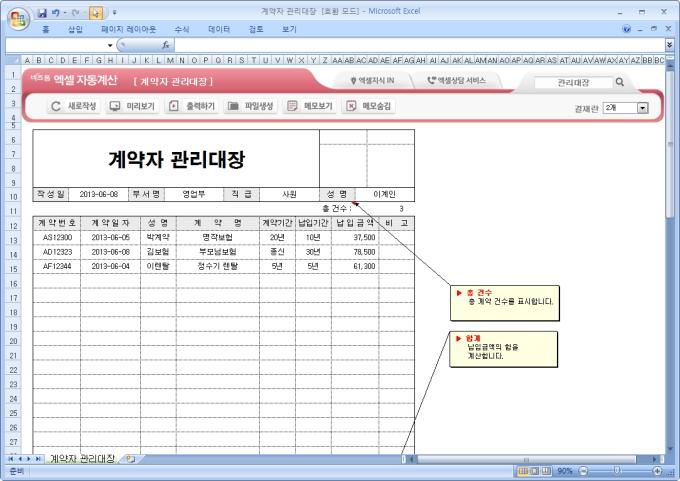Click the redo icon in Quick Access toolbar

pos(75,13)
